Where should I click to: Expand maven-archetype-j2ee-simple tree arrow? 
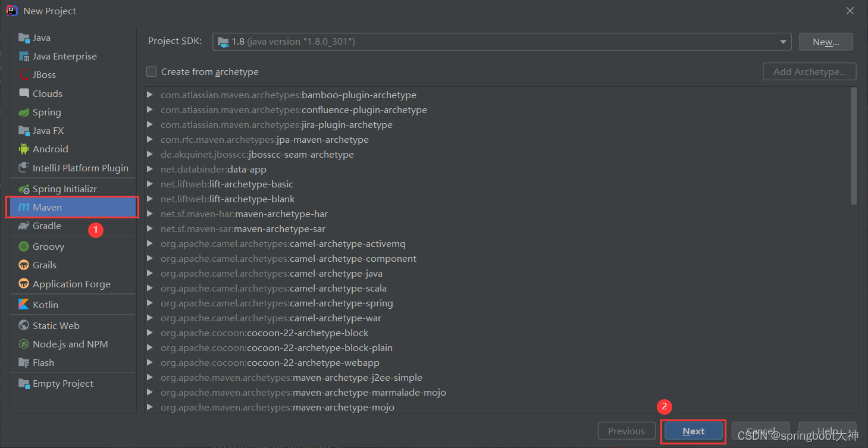(x=150, y=378)
